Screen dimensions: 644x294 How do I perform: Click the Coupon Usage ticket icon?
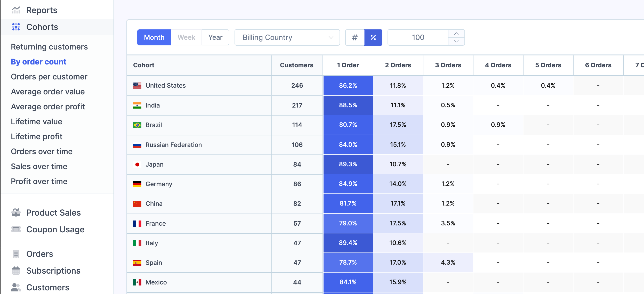pyautogui.click(x=16, y=229)
